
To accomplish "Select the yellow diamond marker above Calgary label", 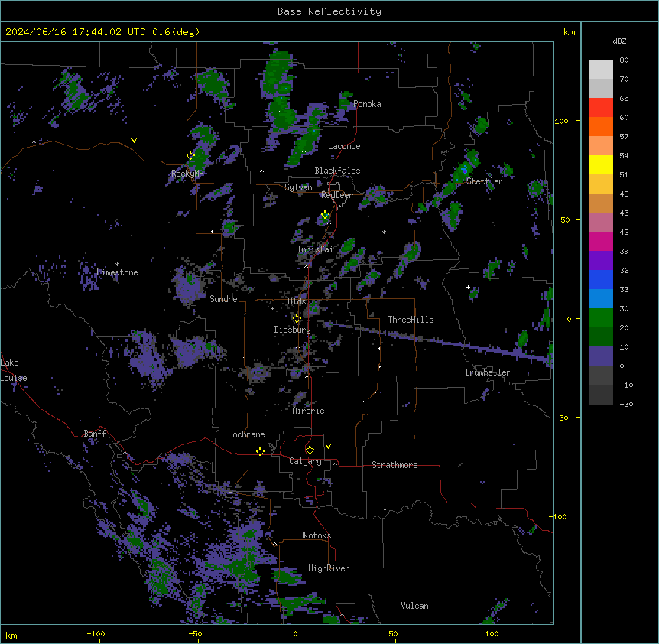I will pyautogui.click(x=310, y=450).
